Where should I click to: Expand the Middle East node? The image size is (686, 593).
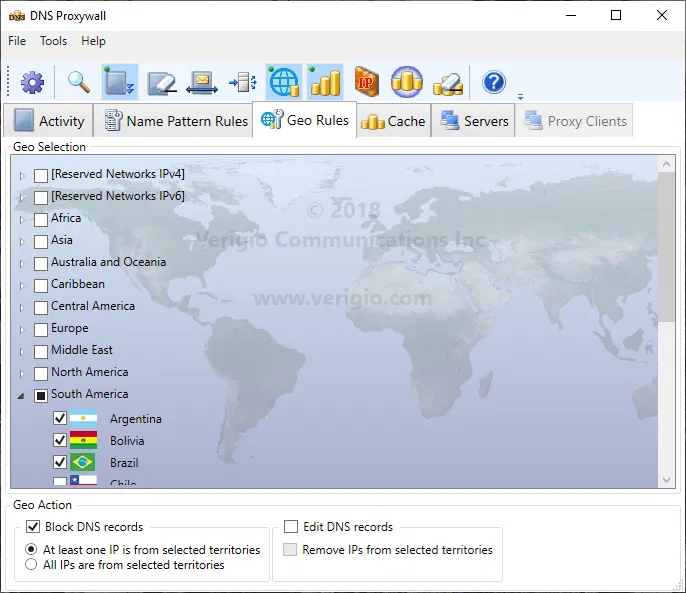click(x=22, y=351)
